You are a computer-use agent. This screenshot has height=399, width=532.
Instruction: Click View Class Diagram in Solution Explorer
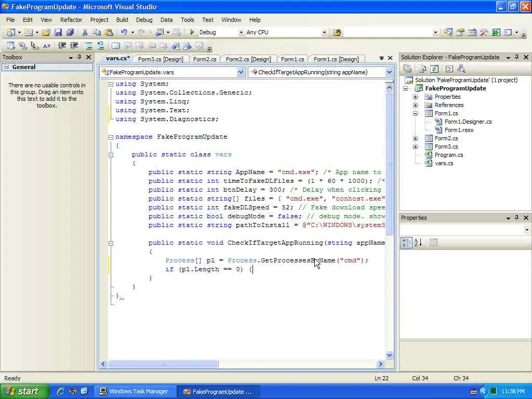[461, 69]
